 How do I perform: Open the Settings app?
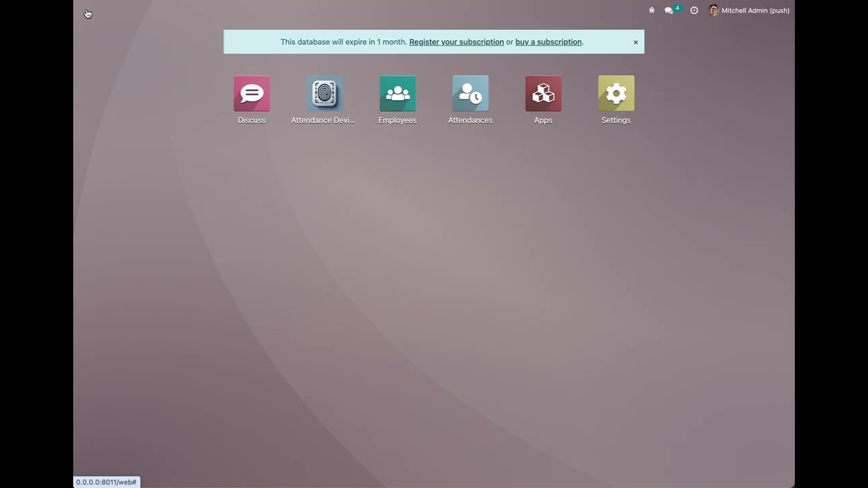pos(616,94)
